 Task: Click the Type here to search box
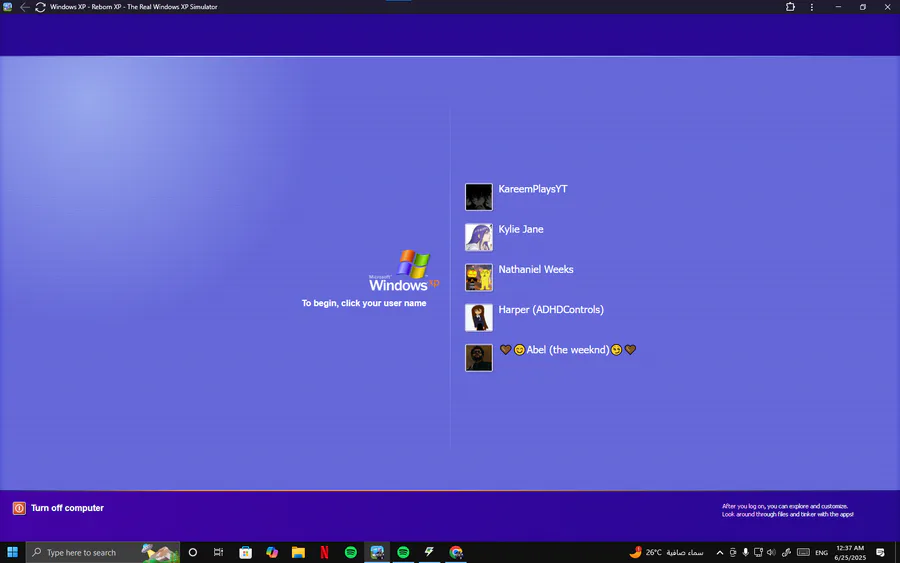pos(103,552)
